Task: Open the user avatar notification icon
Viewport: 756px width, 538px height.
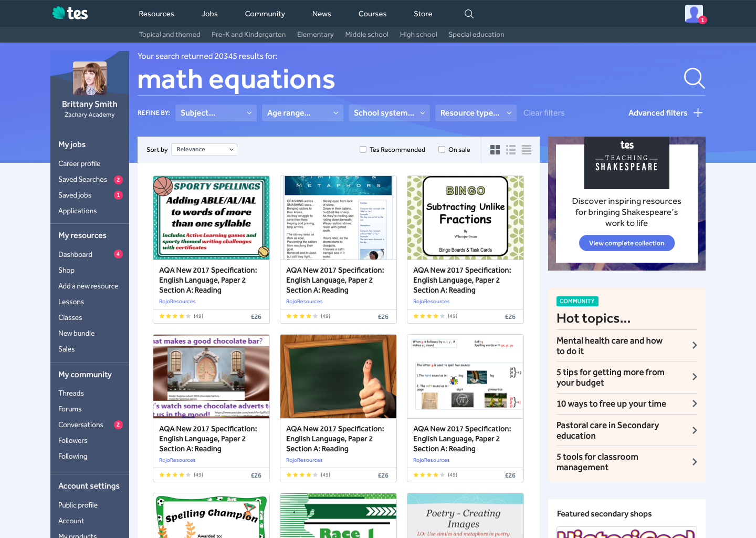Action: click(x=694, y=14)
